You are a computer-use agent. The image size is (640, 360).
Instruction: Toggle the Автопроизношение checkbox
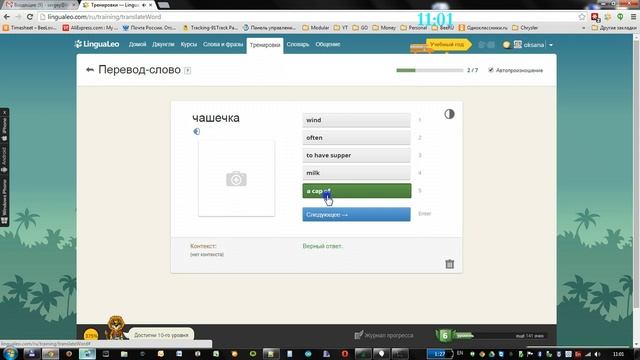pos(491,70)
